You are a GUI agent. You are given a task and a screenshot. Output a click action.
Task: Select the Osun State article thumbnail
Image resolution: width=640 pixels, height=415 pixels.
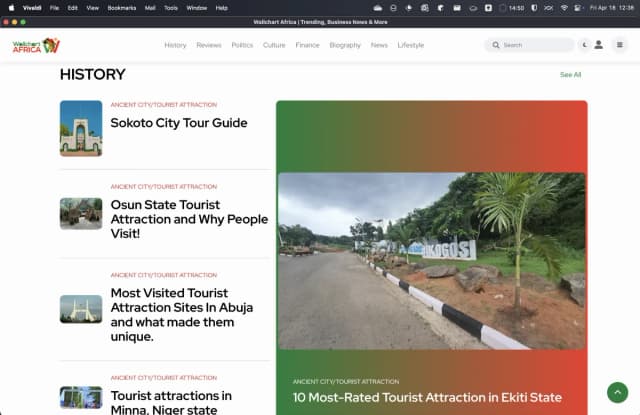tap(81, 213)
